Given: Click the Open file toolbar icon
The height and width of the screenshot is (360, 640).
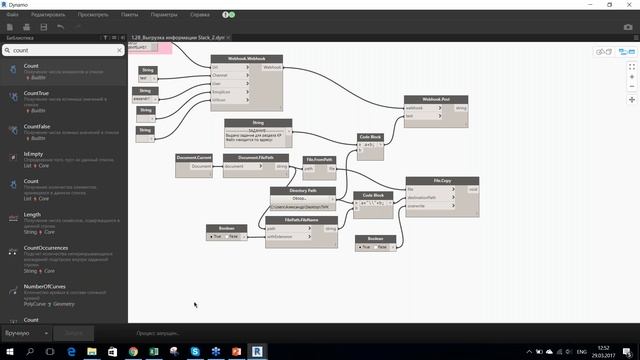Looking at the screenshot, I should (27, 27).
